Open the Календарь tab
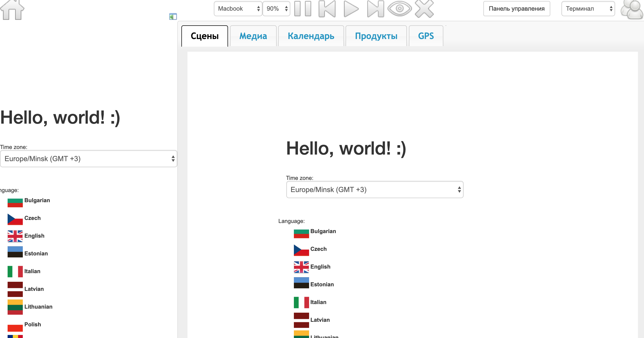Image resolution: width=644 pixels, height=338 pixels. click(x=311, y=36)
